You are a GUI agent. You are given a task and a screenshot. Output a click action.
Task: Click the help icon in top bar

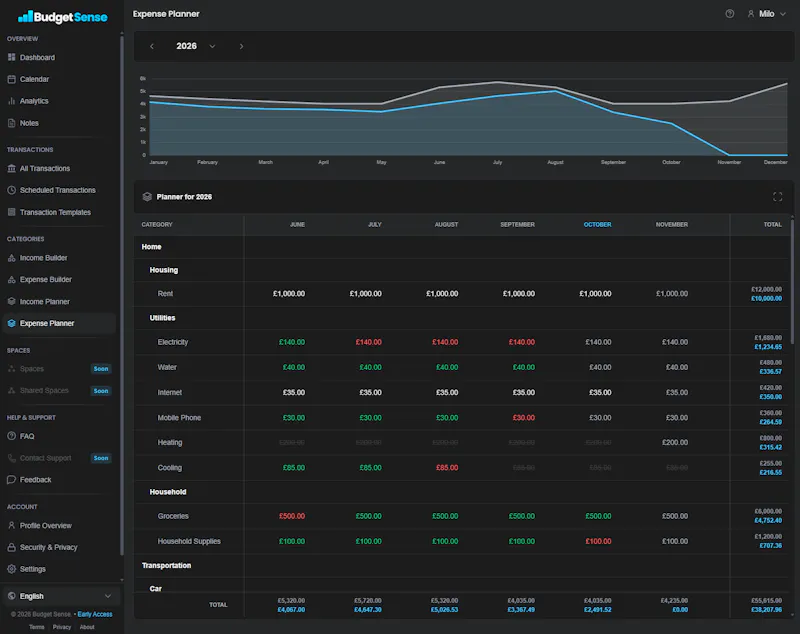730,14
